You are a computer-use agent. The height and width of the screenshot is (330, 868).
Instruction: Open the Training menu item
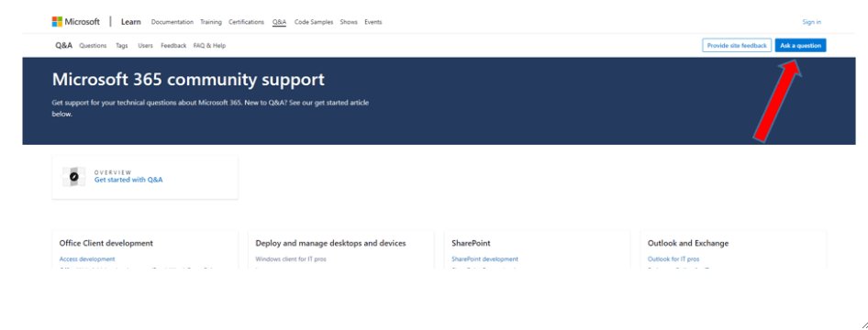tap(211, 22)
